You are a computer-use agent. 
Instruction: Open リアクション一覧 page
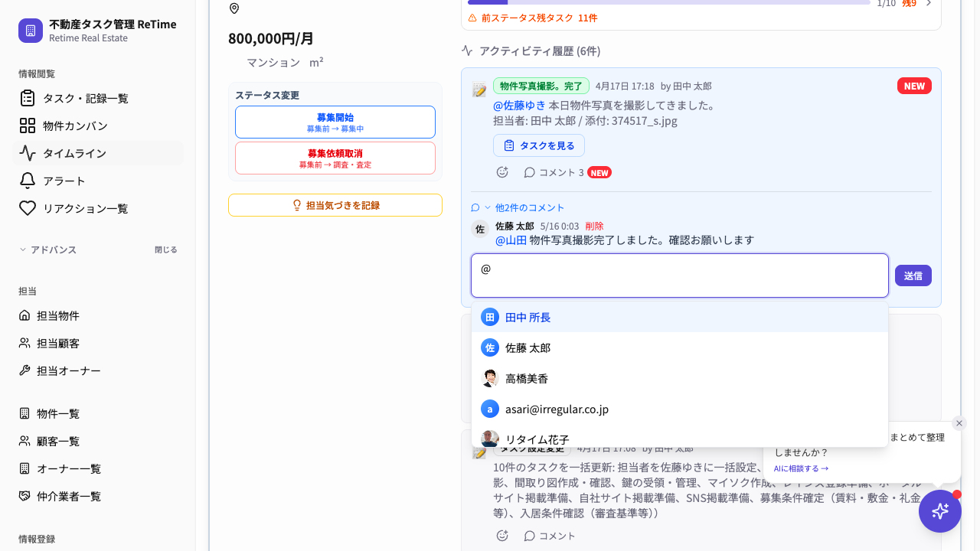click(98, 208)
